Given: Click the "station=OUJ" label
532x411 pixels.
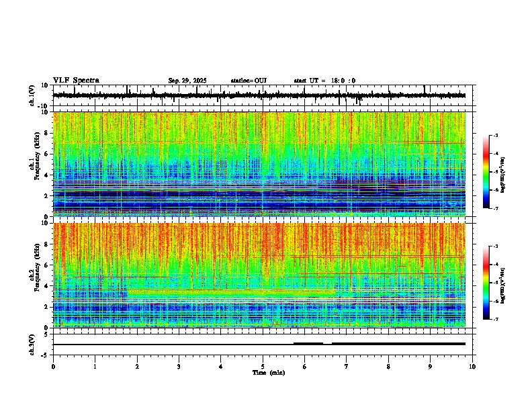Looking at the screenshot, I should (249, 81).
